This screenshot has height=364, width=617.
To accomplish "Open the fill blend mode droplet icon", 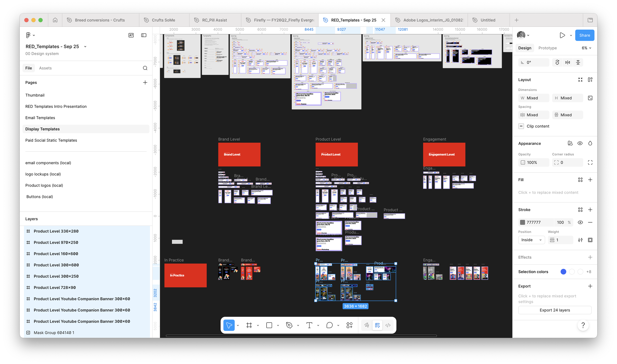I will tap(590, 143).
